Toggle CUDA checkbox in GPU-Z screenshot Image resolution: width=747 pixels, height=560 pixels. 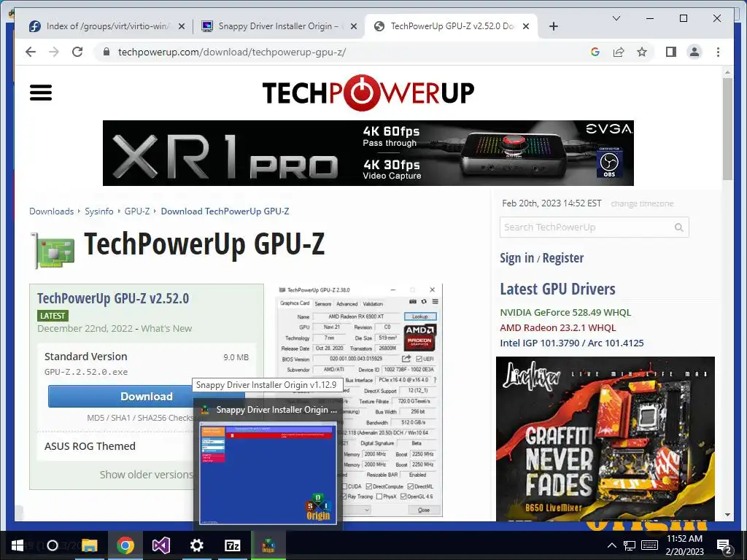point(345,486)
